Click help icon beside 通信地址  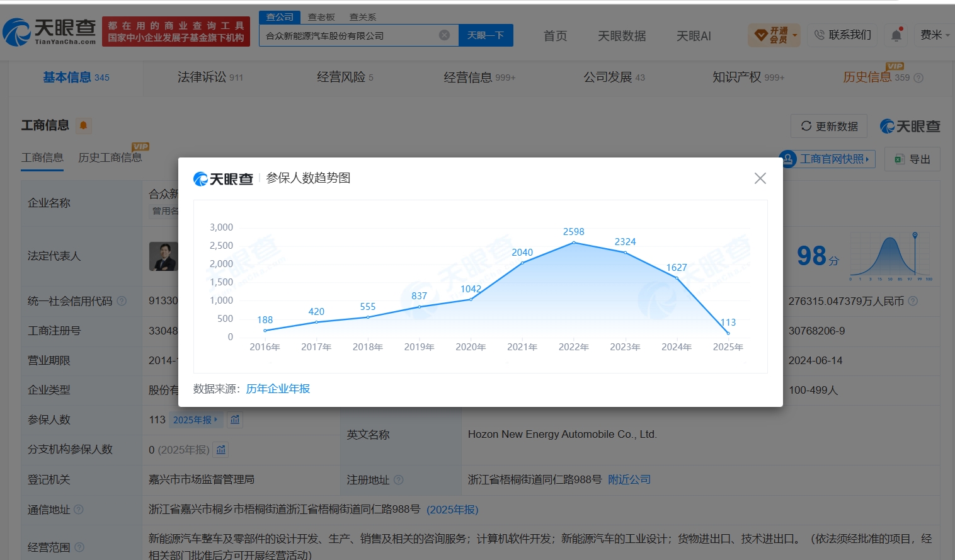coord(78,510)
